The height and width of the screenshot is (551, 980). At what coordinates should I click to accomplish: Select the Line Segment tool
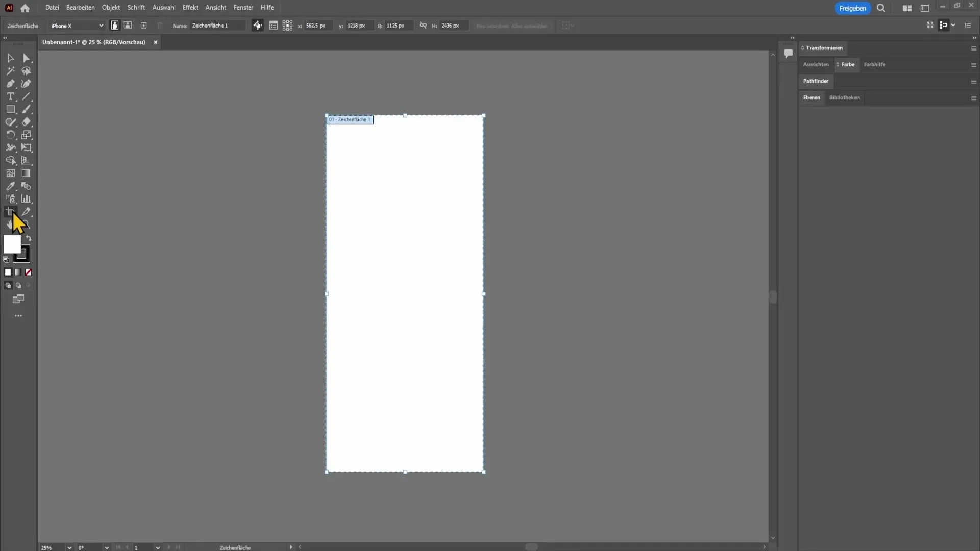27,96
